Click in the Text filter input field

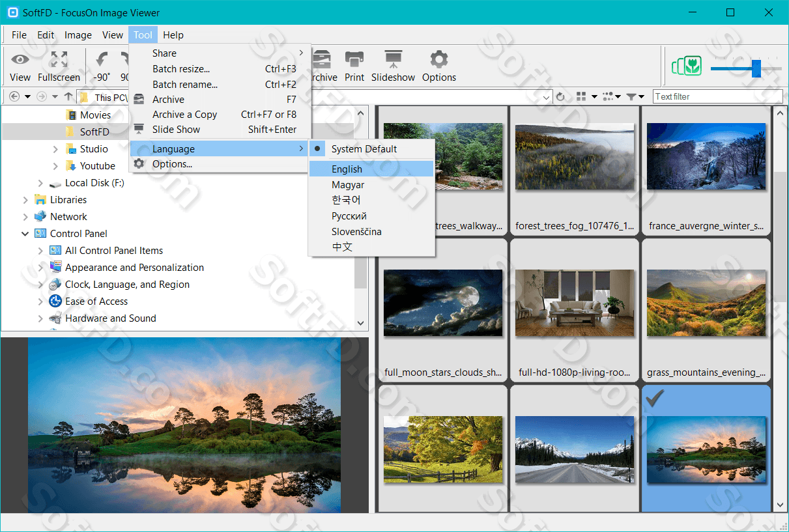pos(718,96)
